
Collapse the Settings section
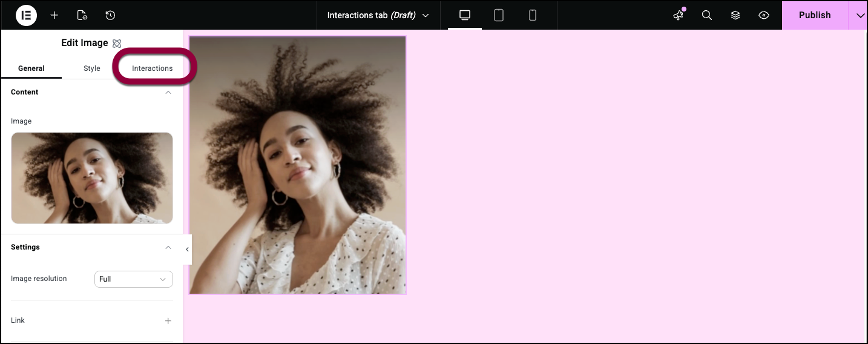pos(168,248)
